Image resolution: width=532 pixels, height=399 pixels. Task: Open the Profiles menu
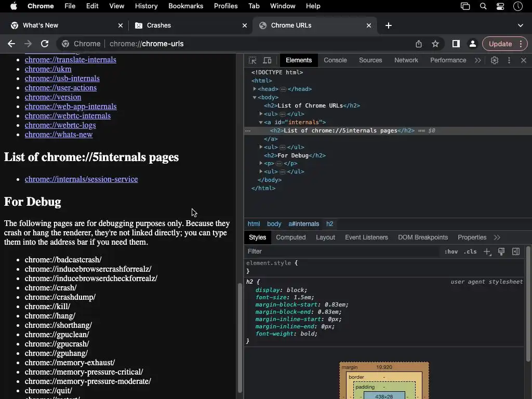click(x=225, y=6)
